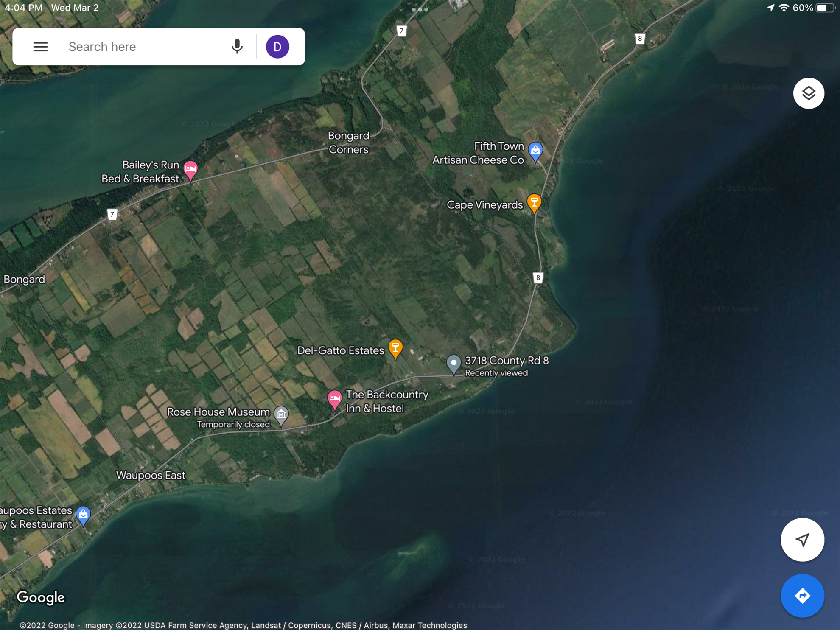The image size is (840, 630).
Task: Tap the blue directions button
Action: (802, 596)
